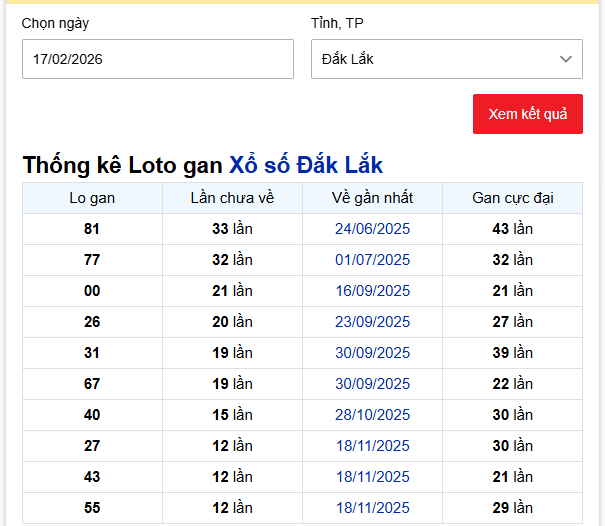605x526 pixels.
Task: Open the 28/10/2025 date link
Action: [x=372, y=415]
